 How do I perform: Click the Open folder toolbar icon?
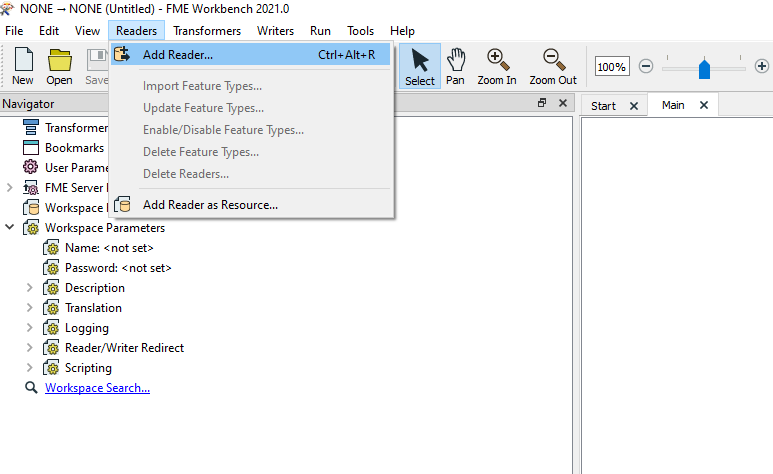click(x=60, y=60)
